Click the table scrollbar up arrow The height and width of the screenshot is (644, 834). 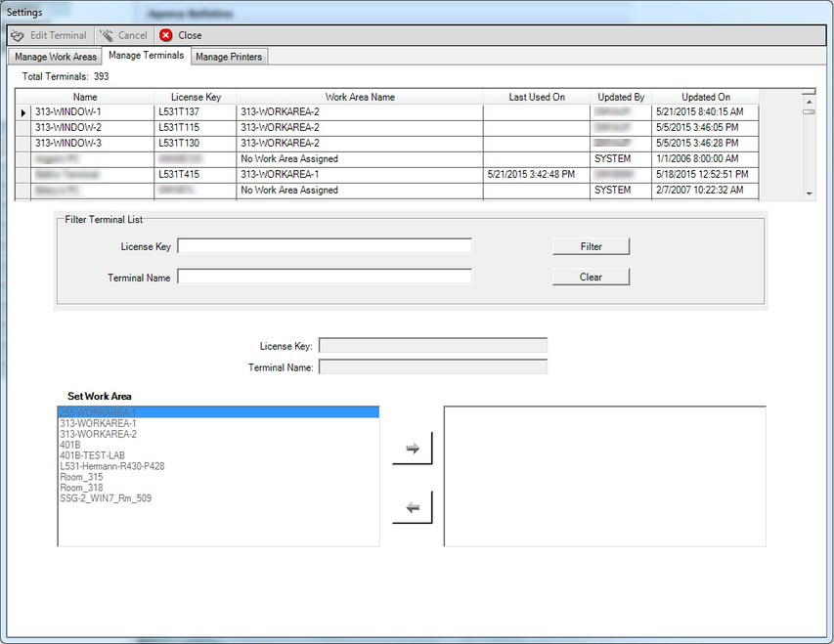coord(809,102)
